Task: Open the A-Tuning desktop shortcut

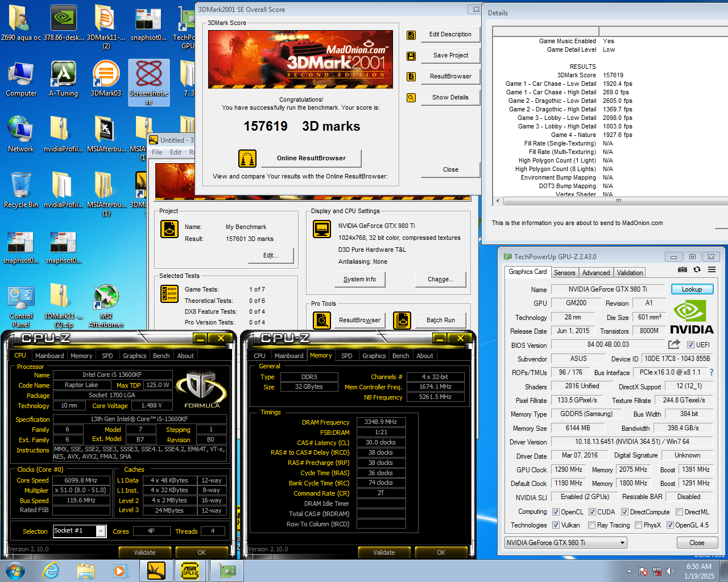Action: point(64,78)
